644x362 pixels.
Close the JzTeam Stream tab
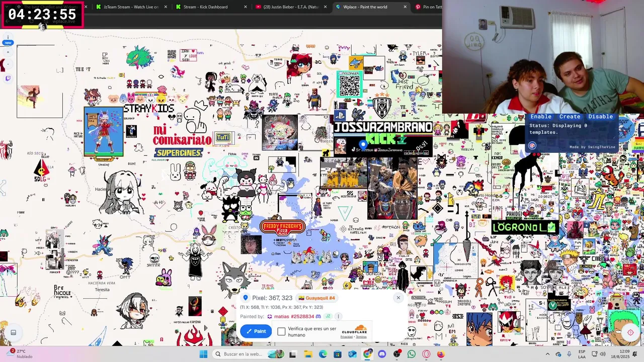(x=166, y=7)
